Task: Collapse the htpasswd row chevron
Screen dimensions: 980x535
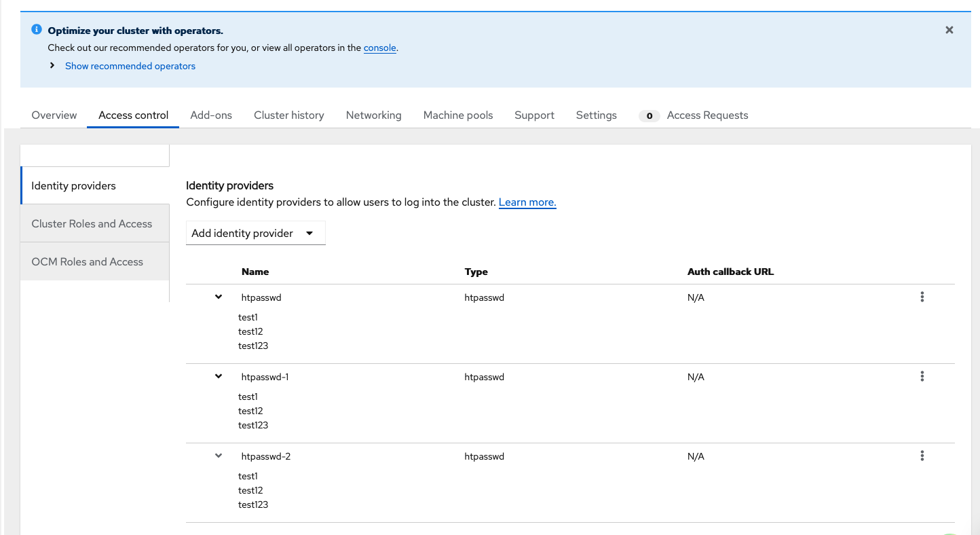Action: coord(219,297)
